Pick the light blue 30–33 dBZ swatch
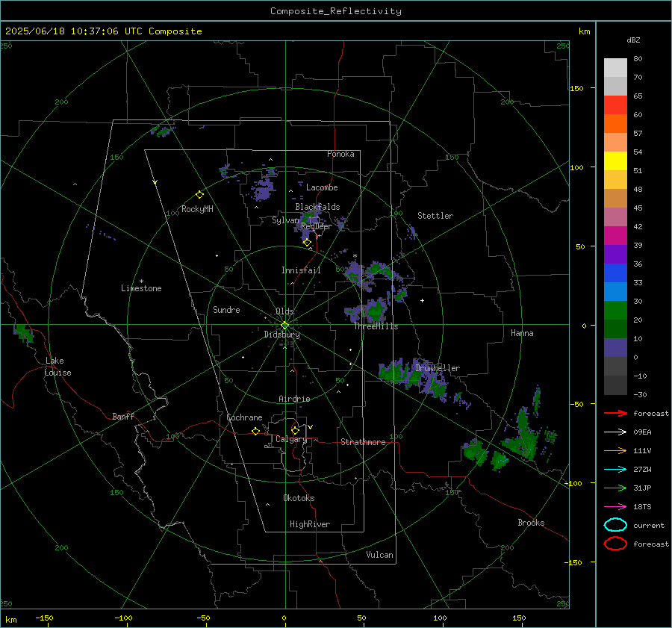This screenshot has width=672, height=628. coord(615,291)
